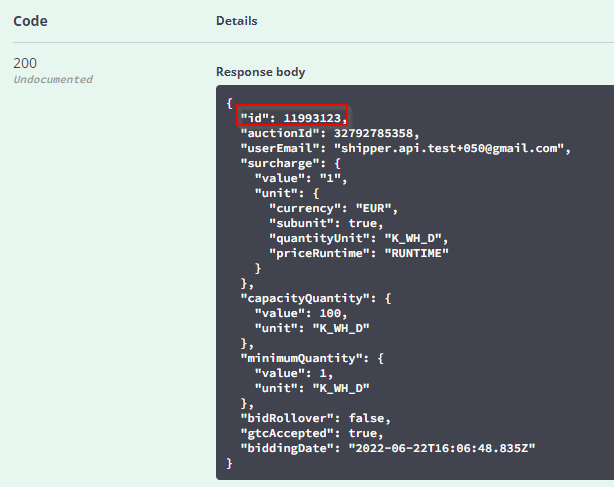614x487 pixels.
Task: Click the "Code" column header
Action: 31,20
